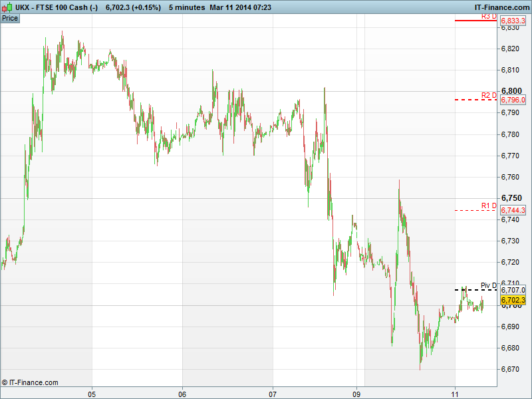Select the Price panel label
The image size is (532, 399).
[x=10, y=18]
